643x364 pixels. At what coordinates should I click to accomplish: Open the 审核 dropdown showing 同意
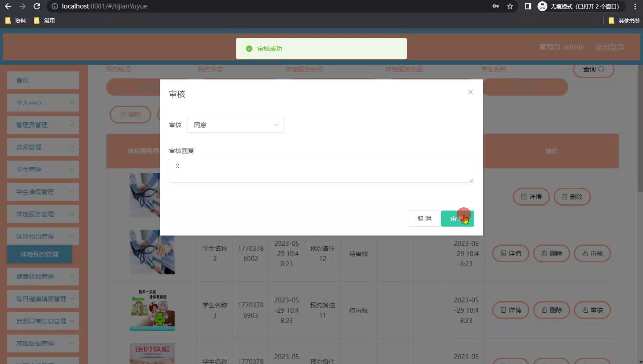point(235,125)
